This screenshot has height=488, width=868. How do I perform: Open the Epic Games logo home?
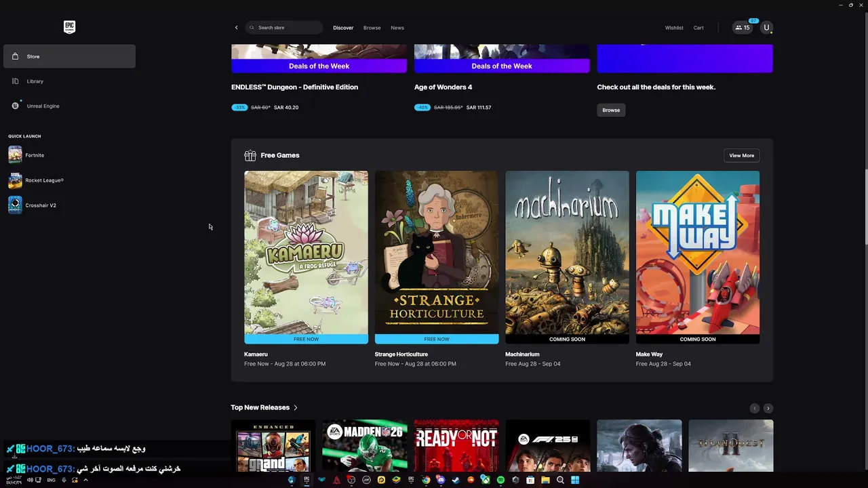69,27
